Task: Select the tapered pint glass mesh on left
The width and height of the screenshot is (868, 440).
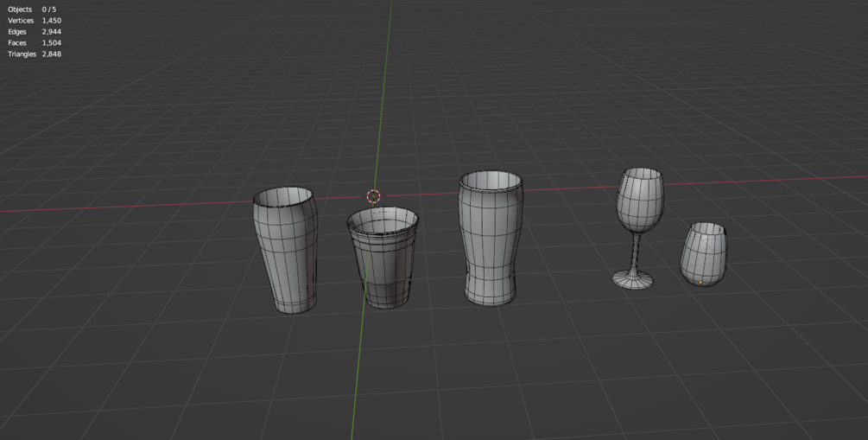Action: click(x=286, y=251)
